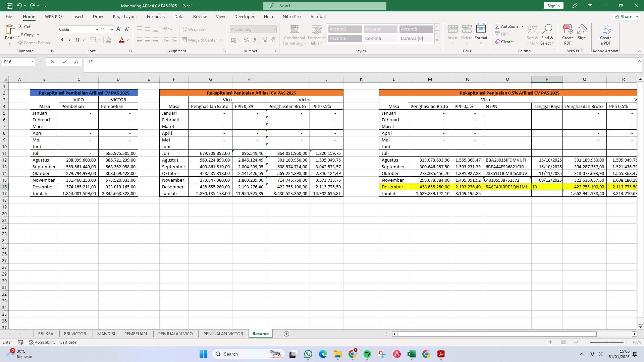Click the Name Box showing P16
Viewport: 644px width, 362px height.
click(x=16, y=62)
